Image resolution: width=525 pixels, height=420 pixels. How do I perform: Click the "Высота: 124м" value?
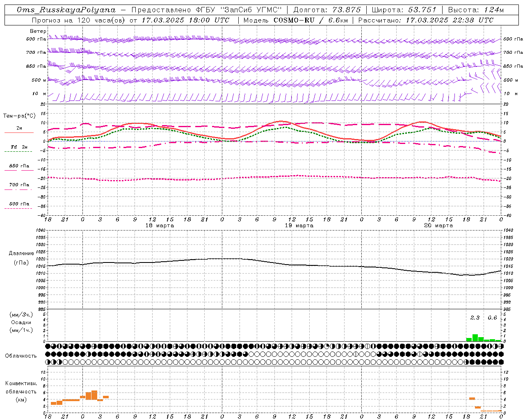pyautogui.click(x=476, y=10)
